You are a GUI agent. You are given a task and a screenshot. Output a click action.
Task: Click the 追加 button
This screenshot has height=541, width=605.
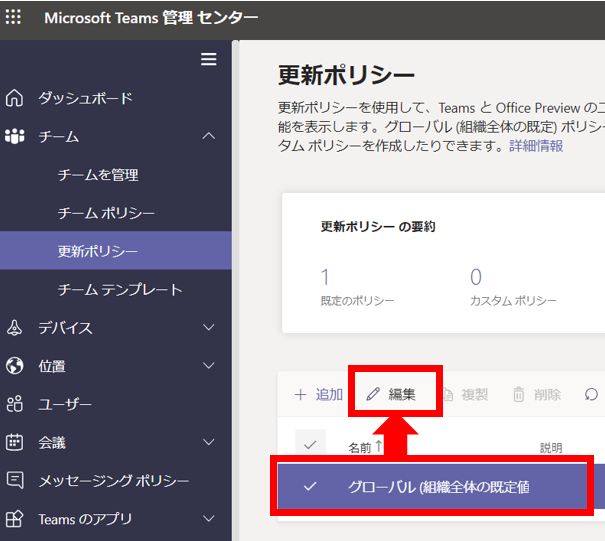click(x=319, y=395)
